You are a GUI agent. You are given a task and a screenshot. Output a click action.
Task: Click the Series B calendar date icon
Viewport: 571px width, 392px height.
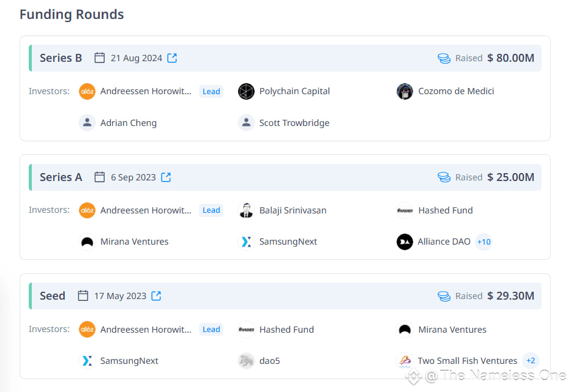(99, 58)
